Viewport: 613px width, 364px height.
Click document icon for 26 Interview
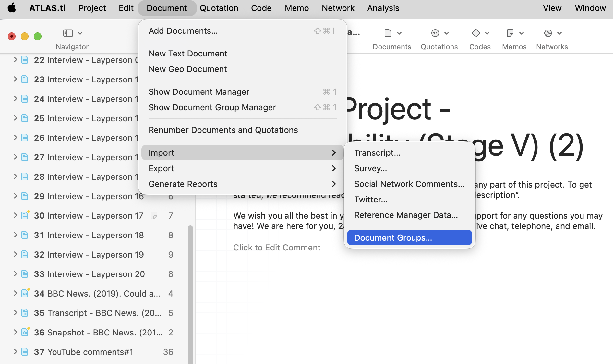[x=25, y=138]
